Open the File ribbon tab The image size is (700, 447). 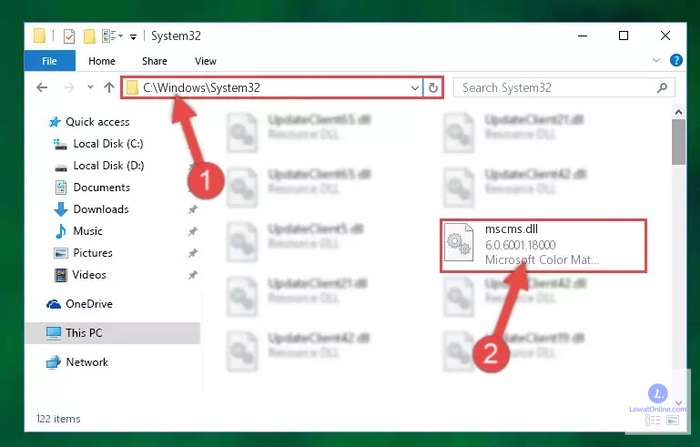pyautogui.click(x=50, y=61)
